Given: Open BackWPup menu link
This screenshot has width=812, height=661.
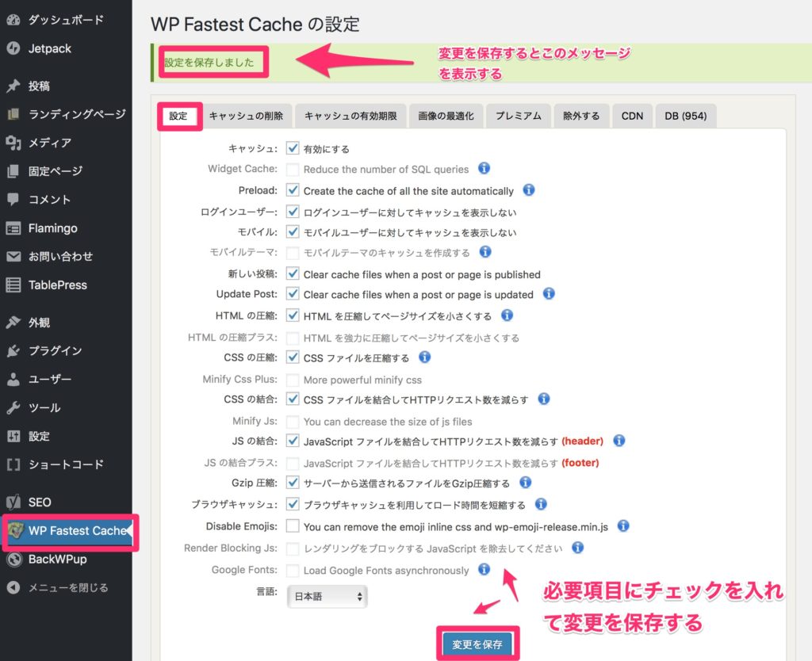Looking at the screenshot, I should 57,559.
